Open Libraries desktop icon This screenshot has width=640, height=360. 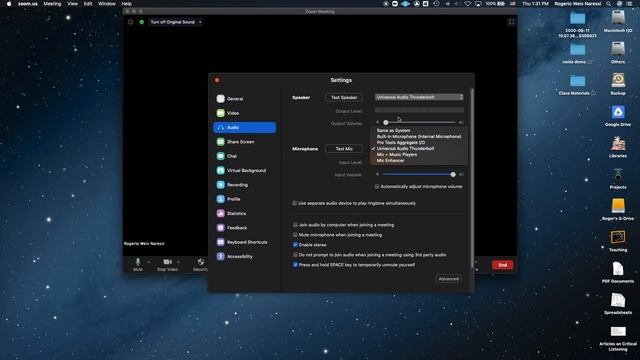(618, 147)
